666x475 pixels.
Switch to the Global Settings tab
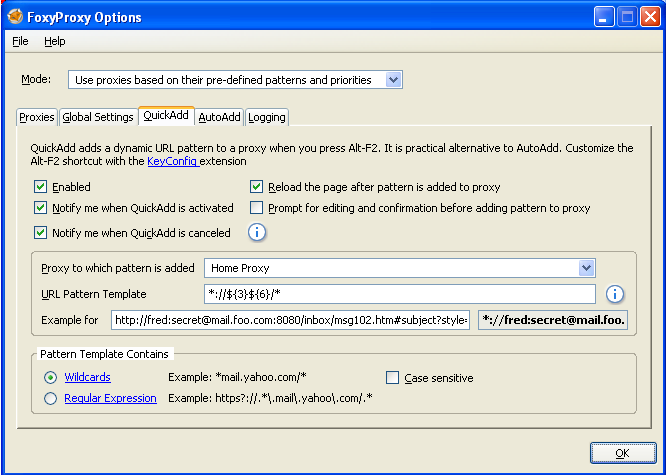point(98,117)
